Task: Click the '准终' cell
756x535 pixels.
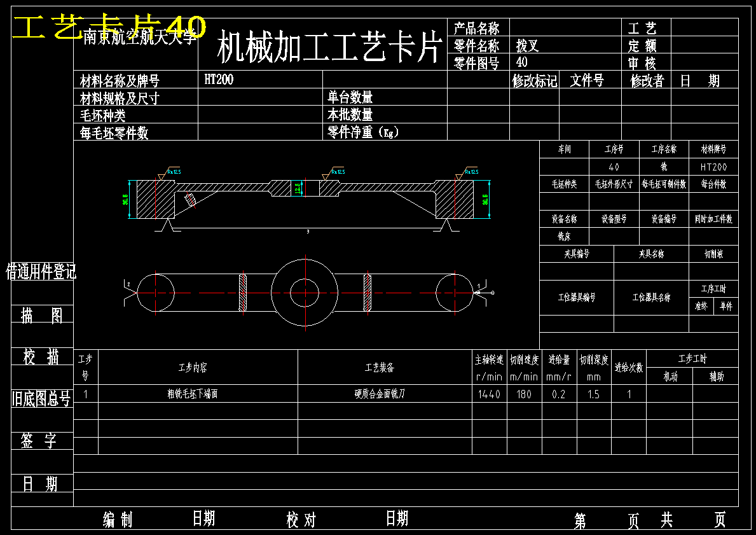Action: (x=701, y=306)
